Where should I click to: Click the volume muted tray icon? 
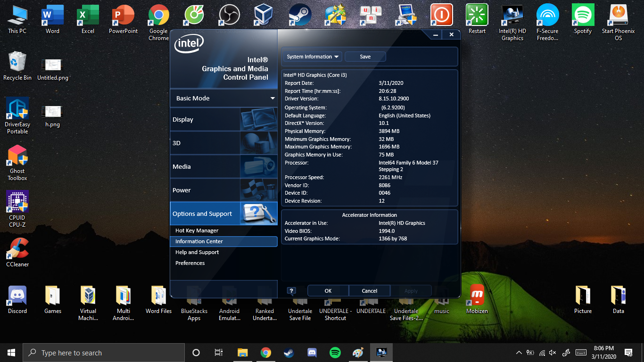553,353
